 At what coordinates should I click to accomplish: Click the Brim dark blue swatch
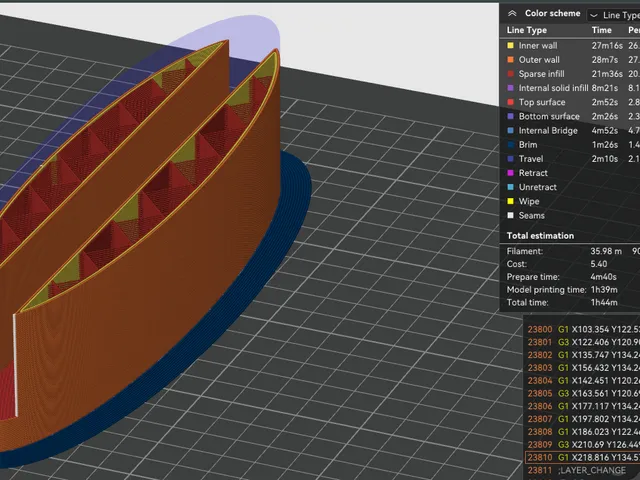510,144
